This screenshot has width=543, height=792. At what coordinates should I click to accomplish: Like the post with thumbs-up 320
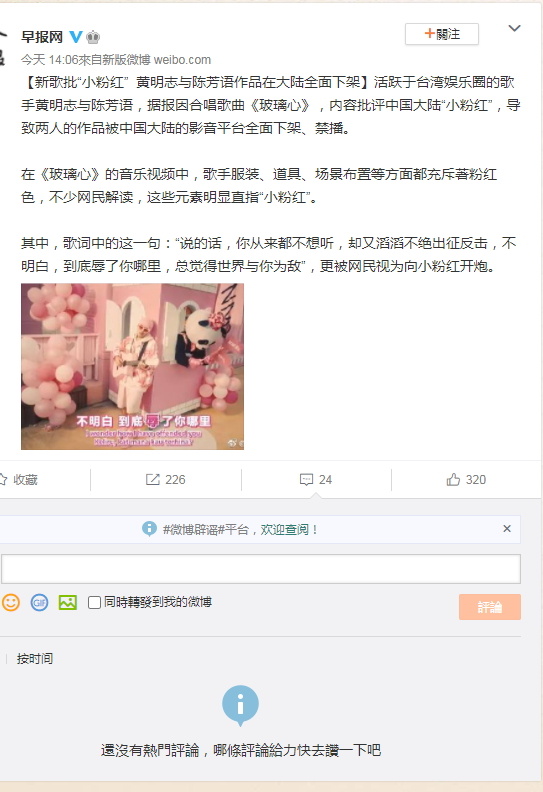click(x=466, y=480)
